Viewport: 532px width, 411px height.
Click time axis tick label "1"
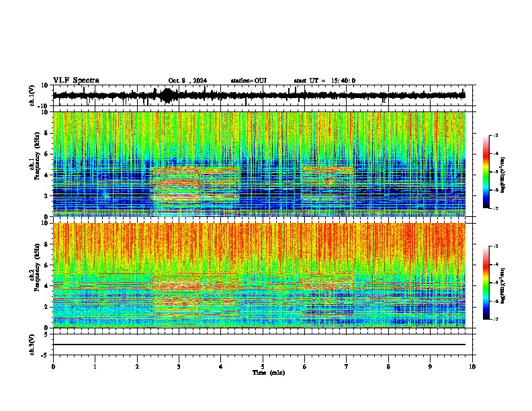[95, 367]
